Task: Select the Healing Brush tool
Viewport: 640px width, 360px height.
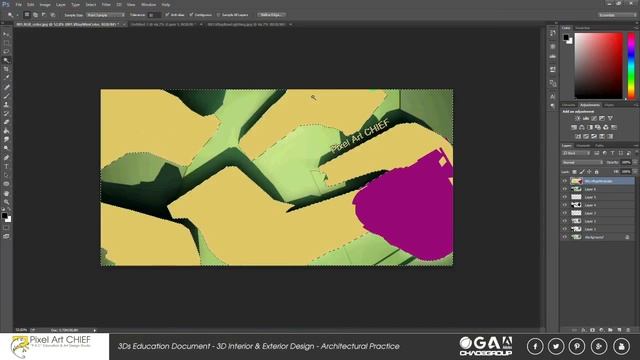Action: (x=6, y=87)
